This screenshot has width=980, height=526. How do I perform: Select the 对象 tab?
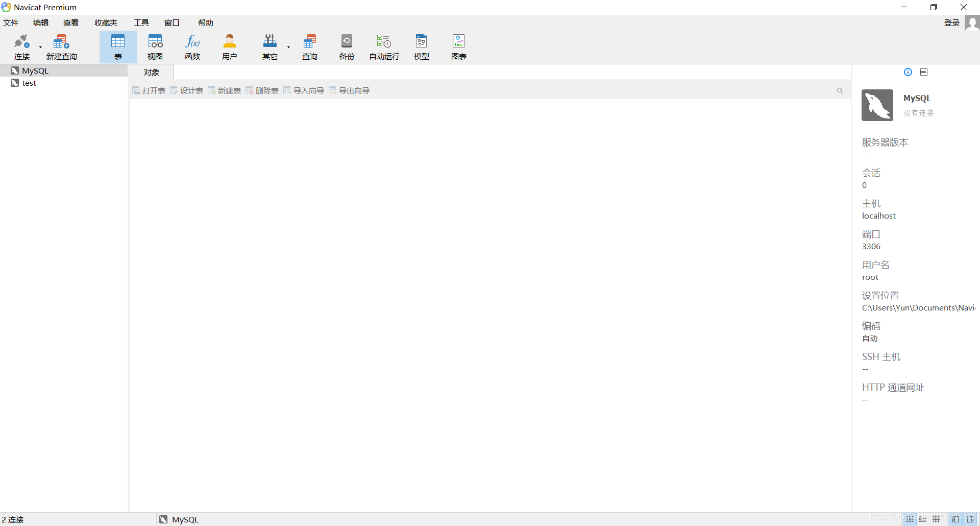click(152, 73)
